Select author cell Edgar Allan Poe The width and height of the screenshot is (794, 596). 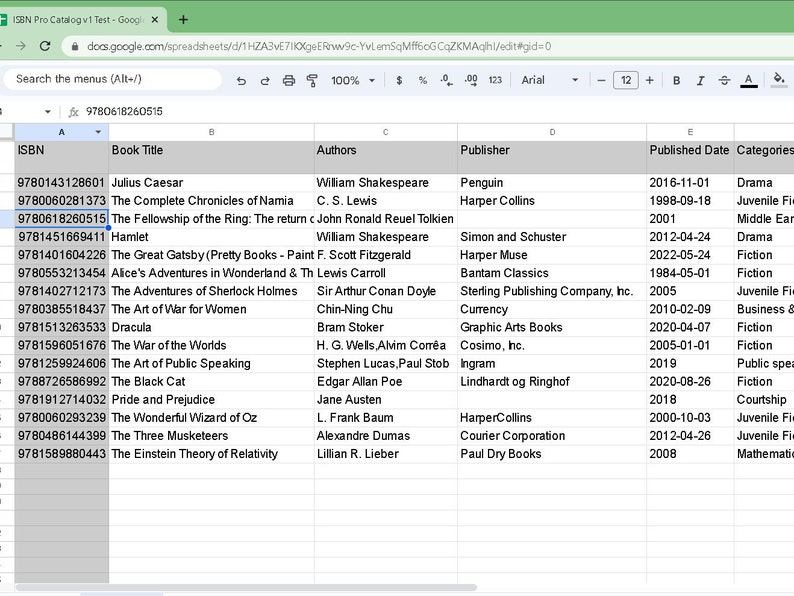(385, 381)
